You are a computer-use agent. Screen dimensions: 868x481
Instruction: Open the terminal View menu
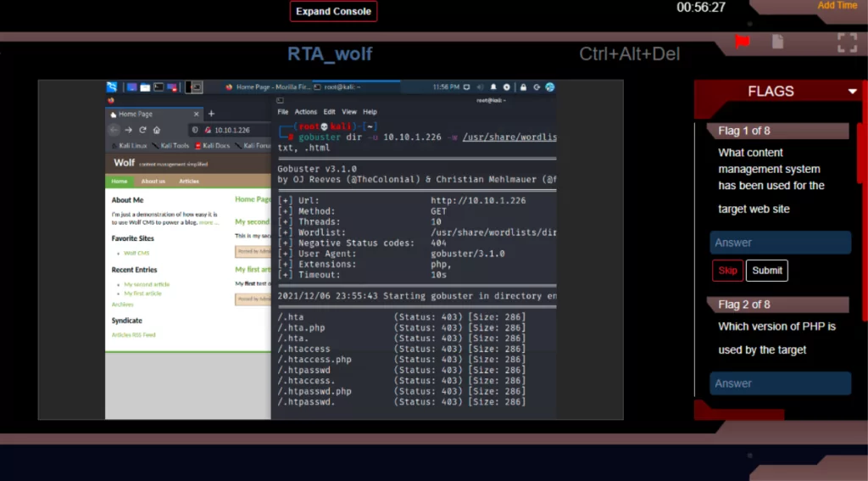(349, 112)
